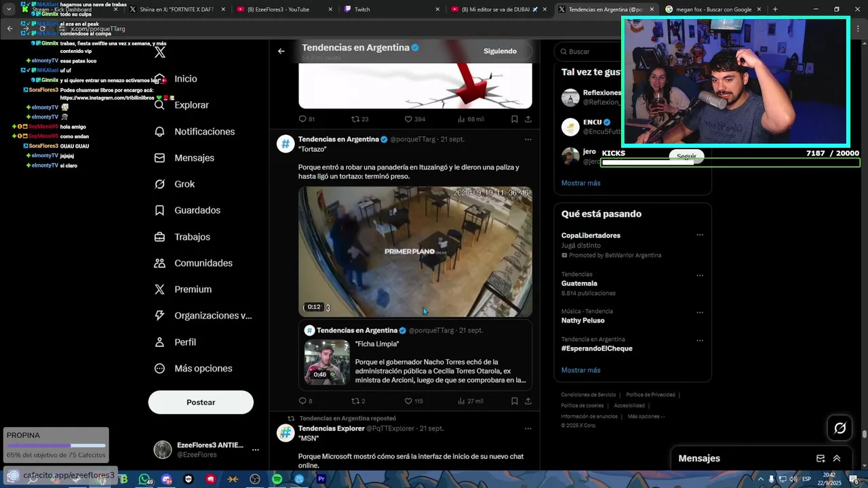Open Premiere Pro from the taskbar
Image resolution: width=868 pixels, height=488 pixels.
pos(321,479)
